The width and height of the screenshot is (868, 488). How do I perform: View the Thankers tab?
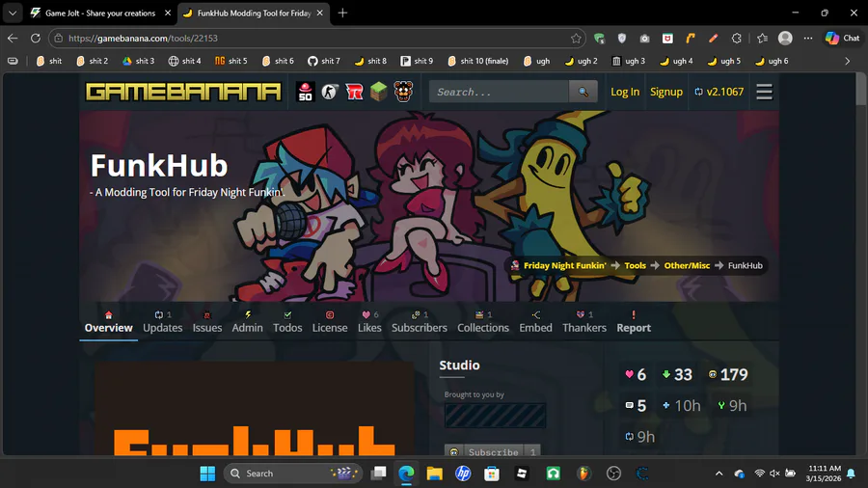(x=584, y=322)
